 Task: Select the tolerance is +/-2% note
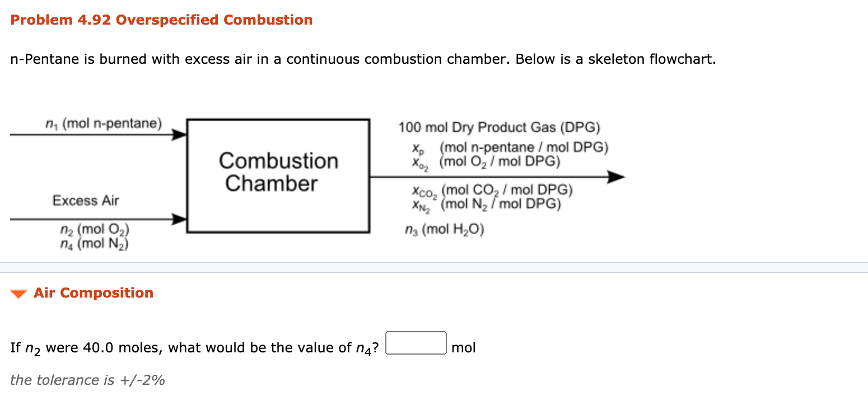(x=87, y=380)
